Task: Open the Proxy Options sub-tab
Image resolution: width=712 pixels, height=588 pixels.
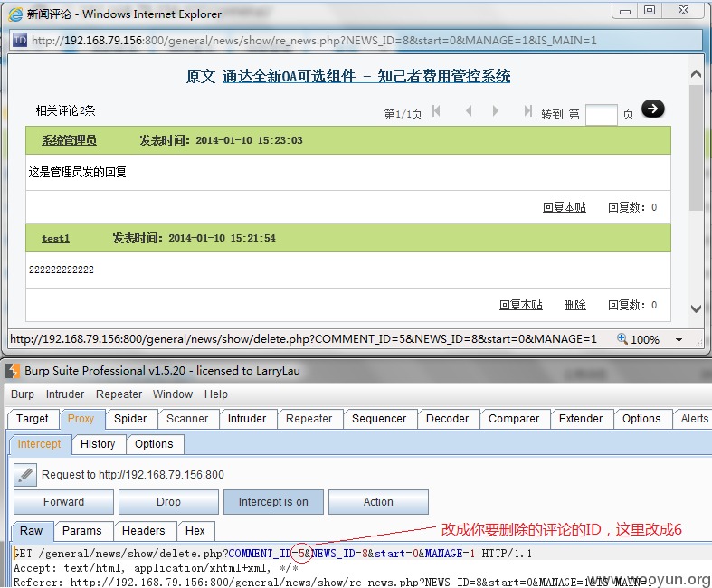Action: (155, 443)
